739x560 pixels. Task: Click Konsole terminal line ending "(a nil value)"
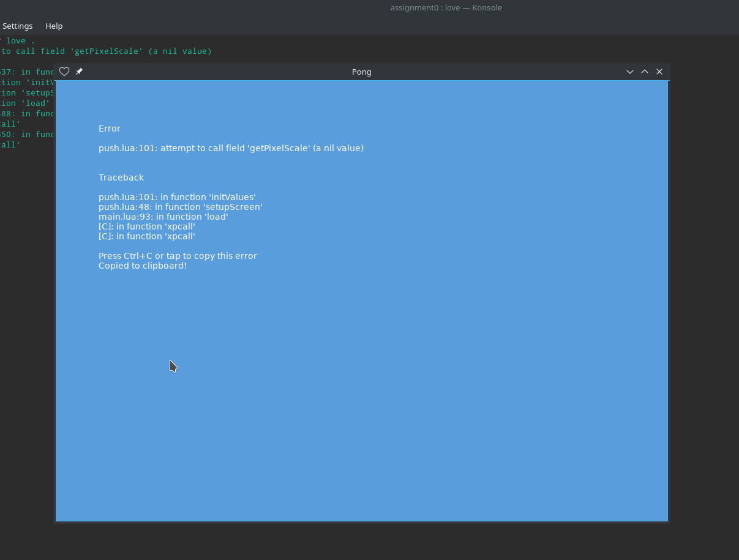coord(106,51)
